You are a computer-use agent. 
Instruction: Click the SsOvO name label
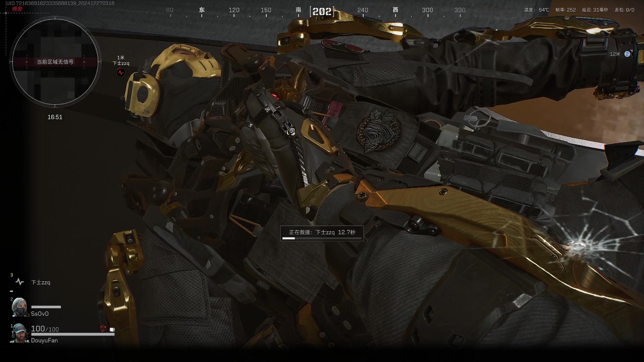tap(40, 314)
